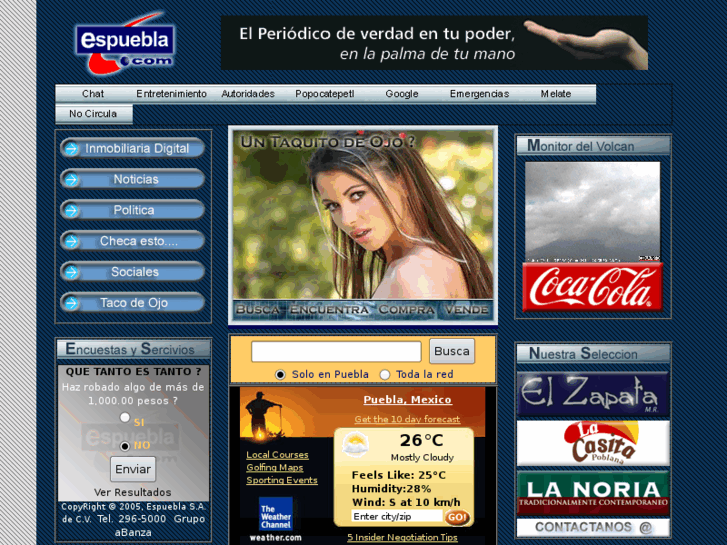727x545 pixels.
Task: Click VENDE on the image banner
Action: [466, 309]
